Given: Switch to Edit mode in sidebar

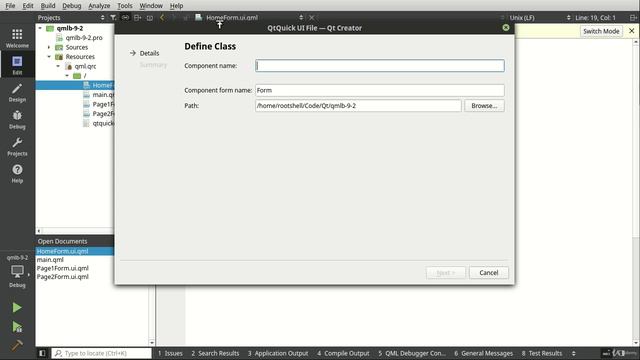Looking at the screenshot, I should [x=17, y=64].
